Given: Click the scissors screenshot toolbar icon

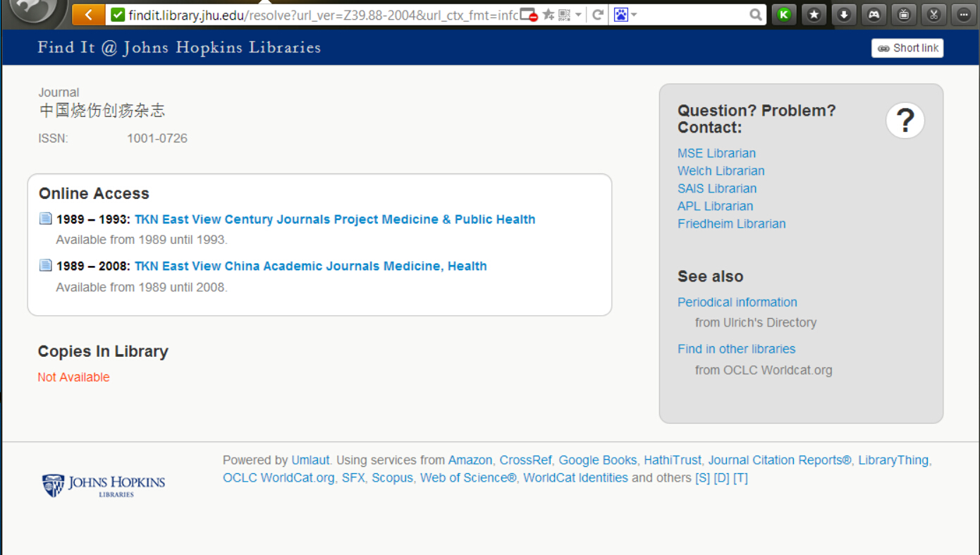Looking at the screenshot, I should tap(933, 14).
